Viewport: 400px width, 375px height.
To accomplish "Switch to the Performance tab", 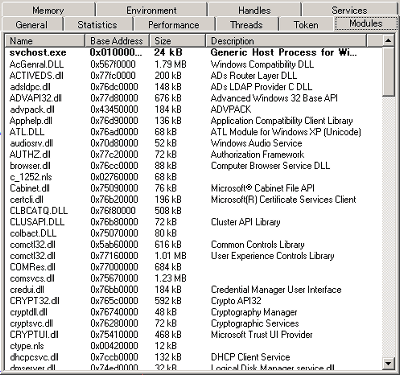I will pos(174,24).
